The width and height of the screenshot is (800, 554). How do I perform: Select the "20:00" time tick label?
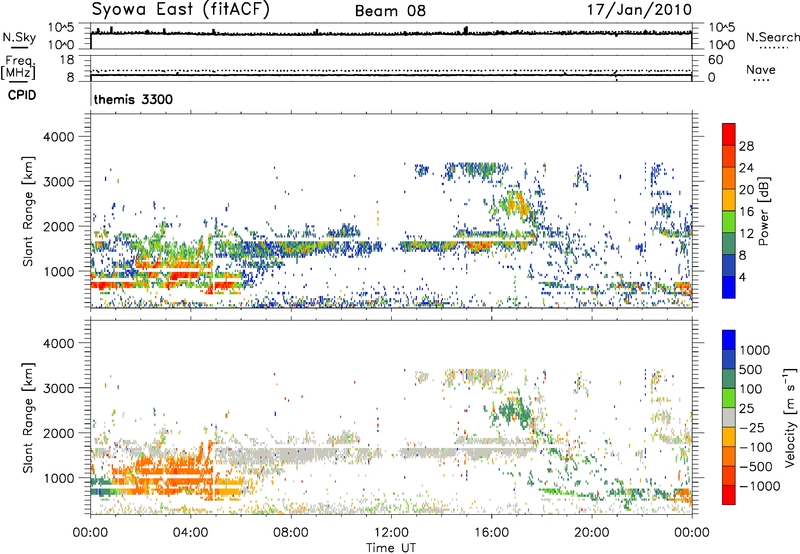591,533
